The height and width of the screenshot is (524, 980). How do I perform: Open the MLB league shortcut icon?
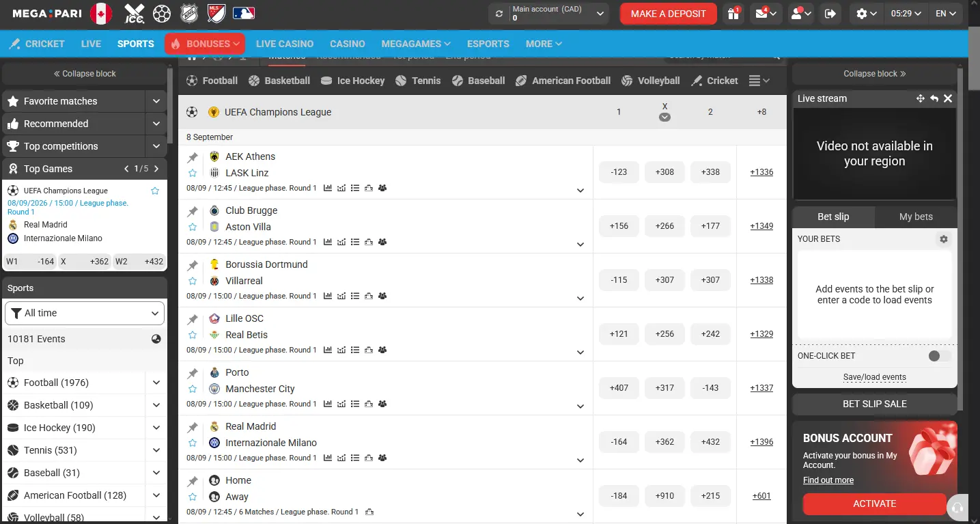coord(244,14)
